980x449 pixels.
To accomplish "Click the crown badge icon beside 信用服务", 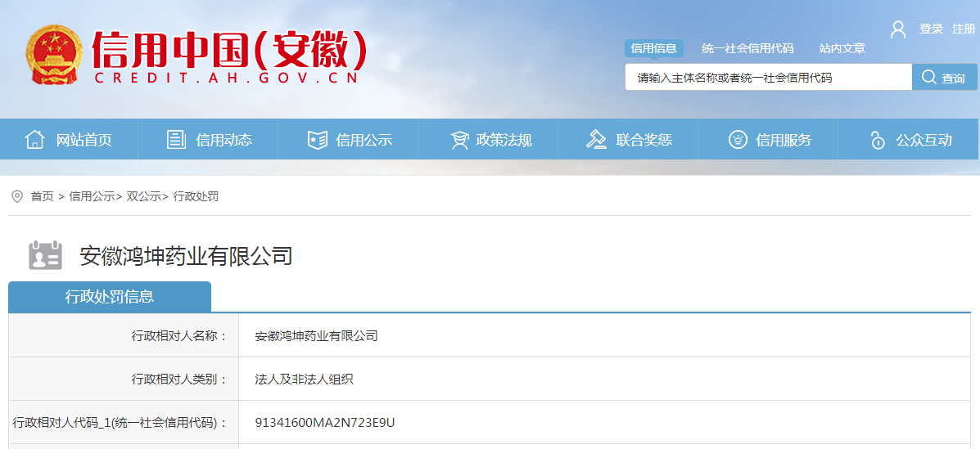I will (738, 139).
